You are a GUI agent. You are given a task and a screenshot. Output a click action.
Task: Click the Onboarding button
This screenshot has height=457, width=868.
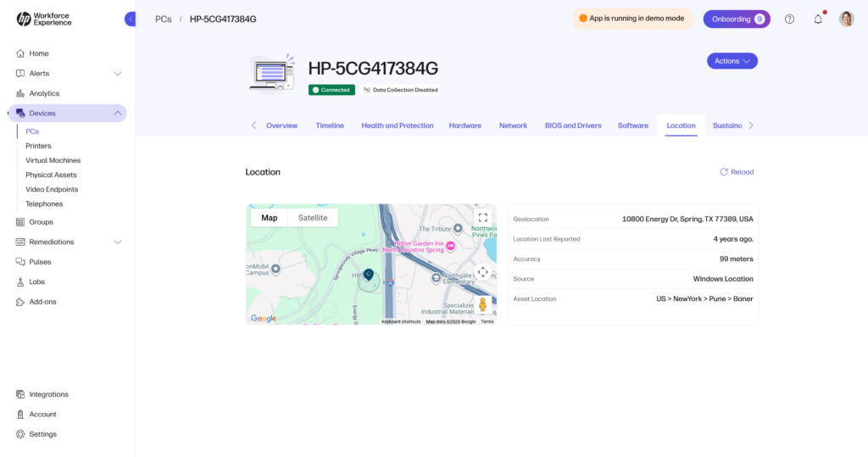pos(736,19)
